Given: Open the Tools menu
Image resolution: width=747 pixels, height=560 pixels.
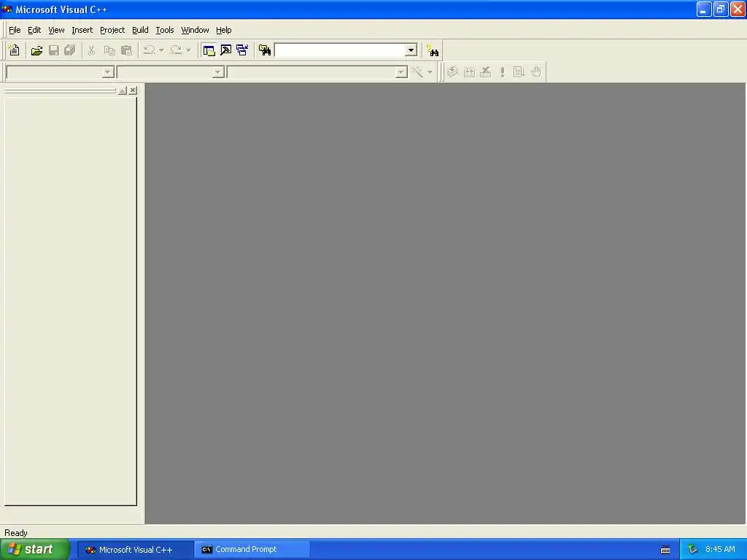Looking at the screenshot, I should 165,30.
